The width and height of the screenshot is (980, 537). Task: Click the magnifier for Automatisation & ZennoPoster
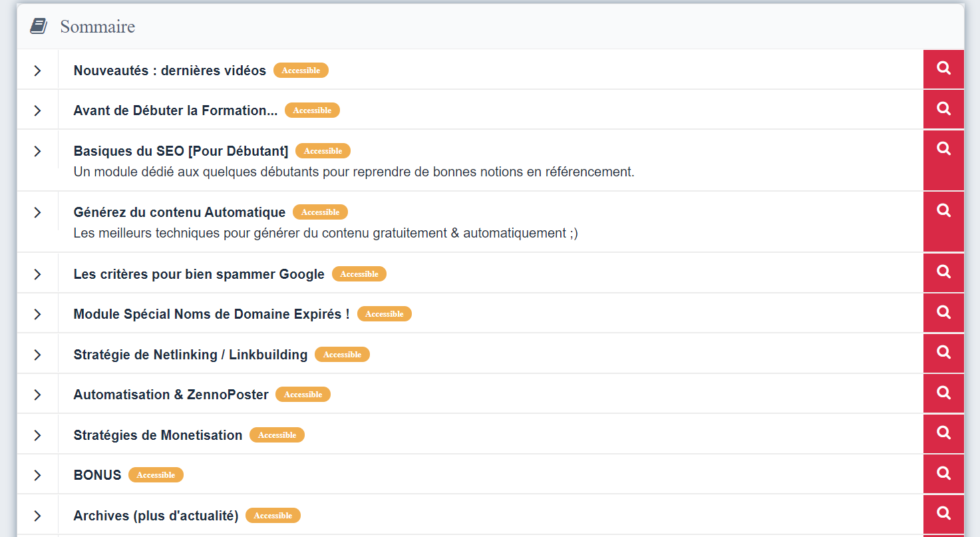pyautogui.click(x=943, y=393)
